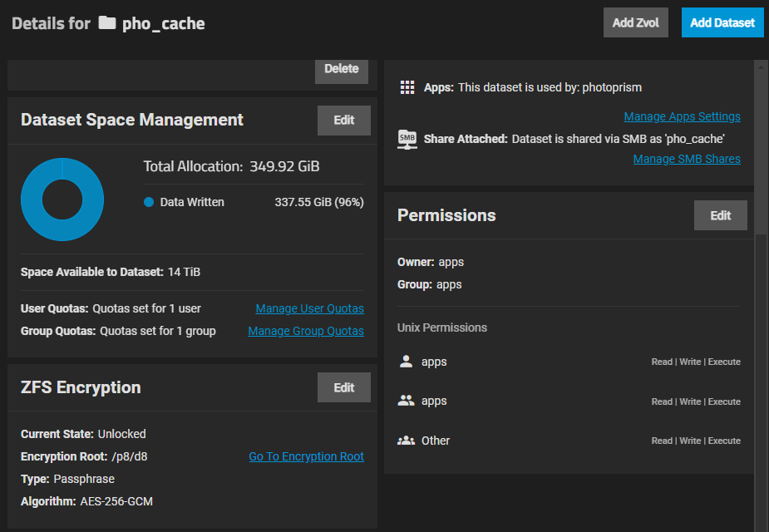This screenshot has width=769, height=532.
Task: Click the Owner: apps text
Action: click(431, 263)
